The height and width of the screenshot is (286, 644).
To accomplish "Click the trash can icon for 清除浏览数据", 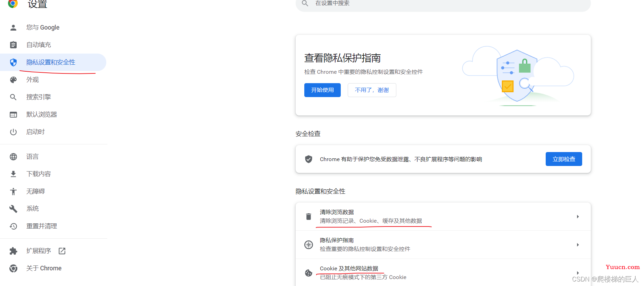I will (308, 216).
